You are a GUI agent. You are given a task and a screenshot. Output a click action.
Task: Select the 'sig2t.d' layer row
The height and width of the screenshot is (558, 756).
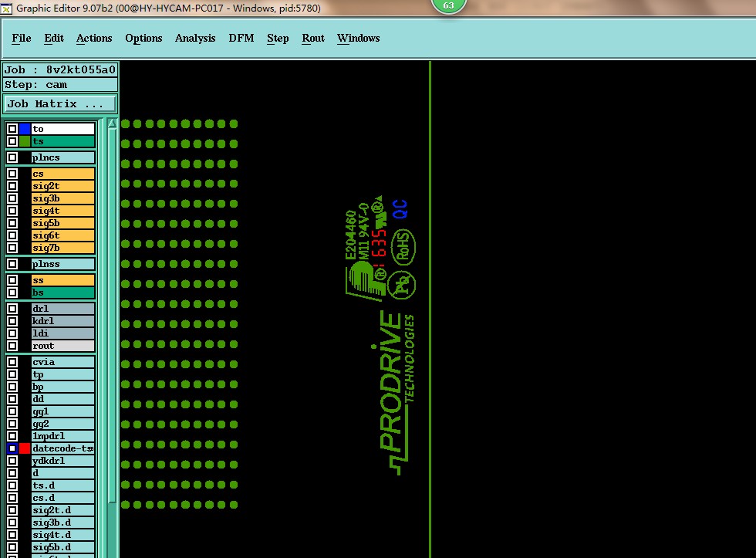click(x=62, y=510)
